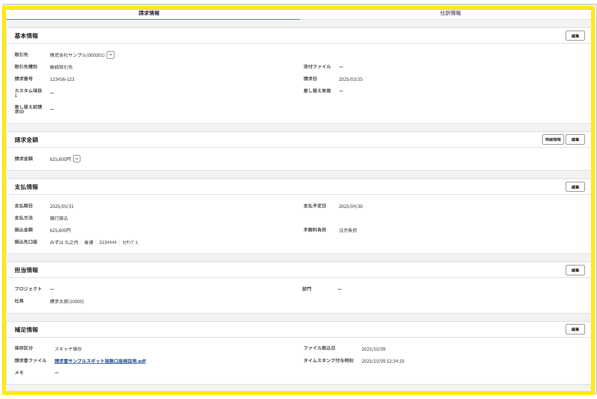This screenshot has height=399, width=597.
Task: Edit the 支払情報 section
Action: pyautogui.click(x=575, y=187)
